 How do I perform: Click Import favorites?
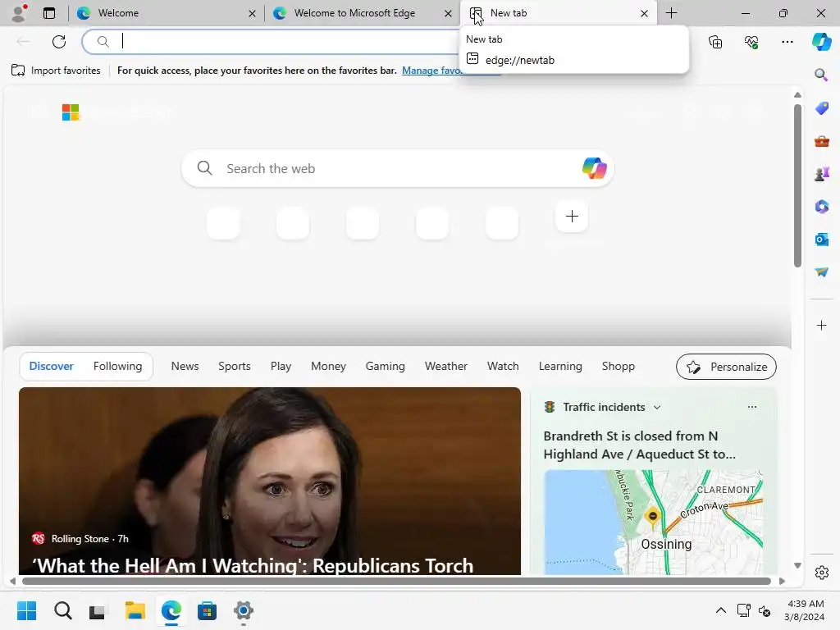pyautogui.click(x=56, y=71)
